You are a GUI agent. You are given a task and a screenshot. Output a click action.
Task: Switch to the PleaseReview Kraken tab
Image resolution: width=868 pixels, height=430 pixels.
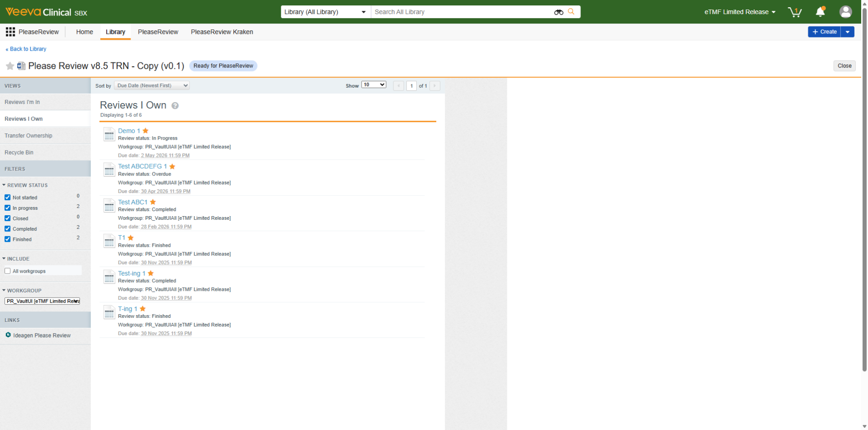point(222,32)
